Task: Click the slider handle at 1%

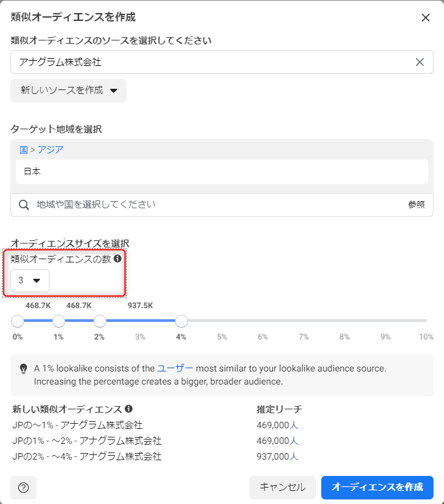Action: pyautogui.click(x=59, y=321)
